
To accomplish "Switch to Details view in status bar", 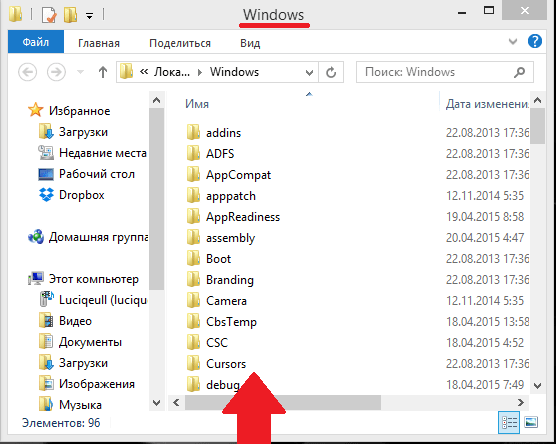I will coord(509,422).
